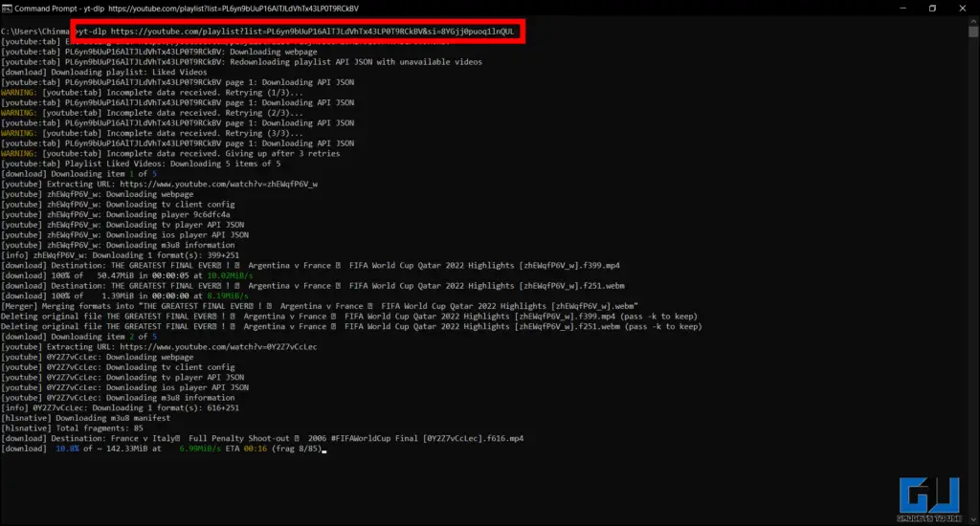Click the 'France v Italy' Destination f616.mp4 line
This screenshot has height=526, width=980.
click(x=262, y=439)
